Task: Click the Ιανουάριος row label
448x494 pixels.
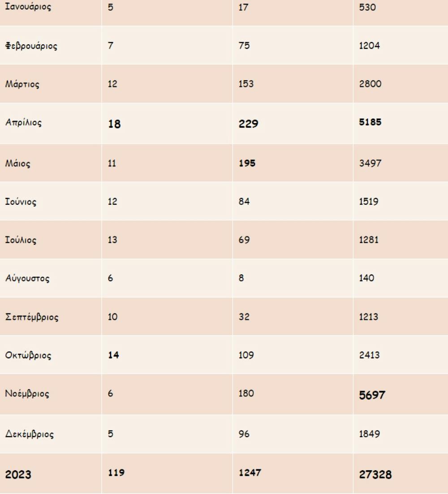Action: pos(28,7)
